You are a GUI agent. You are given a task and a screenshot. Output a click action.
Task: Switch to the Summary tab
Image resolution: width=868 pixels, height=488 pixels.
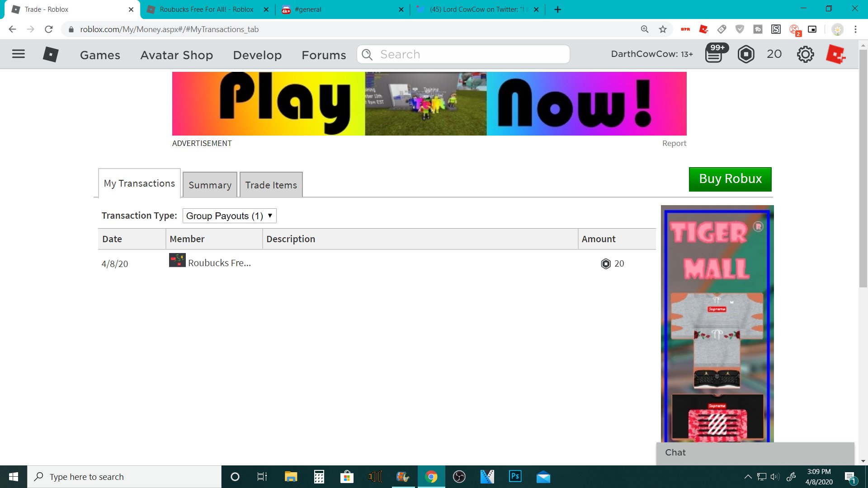click(210, 185)
